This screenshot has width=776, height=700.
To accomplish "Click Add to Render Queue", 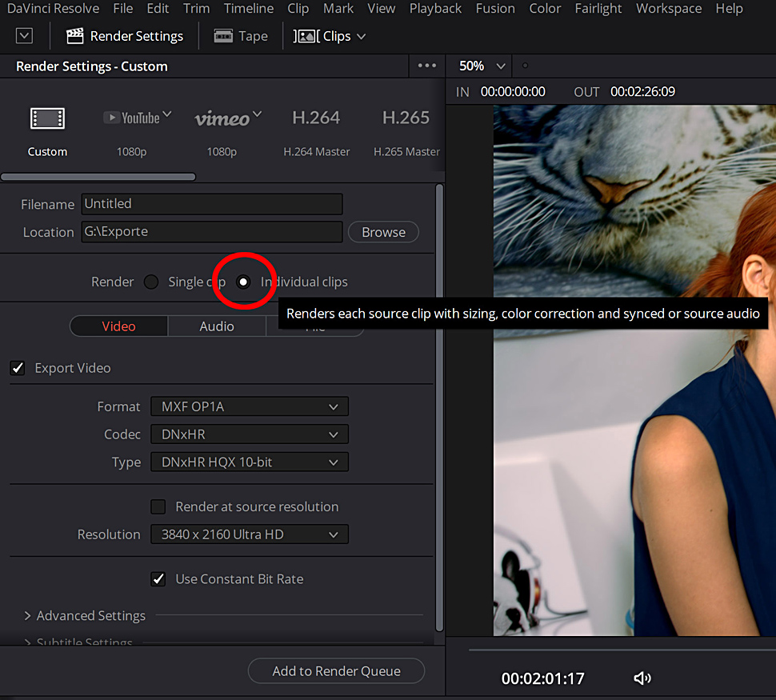I will point(337,670).
